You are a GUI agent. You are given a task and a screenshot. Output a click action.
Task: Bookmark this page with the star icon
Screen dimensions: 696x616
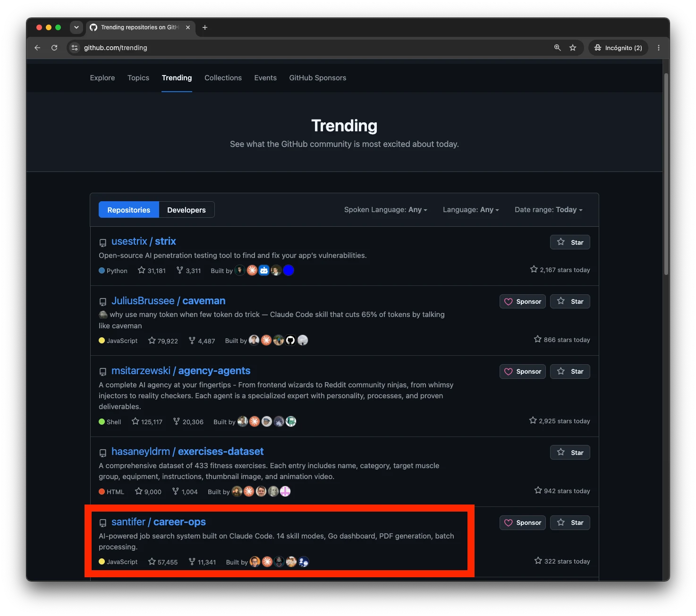coord(573,48)
